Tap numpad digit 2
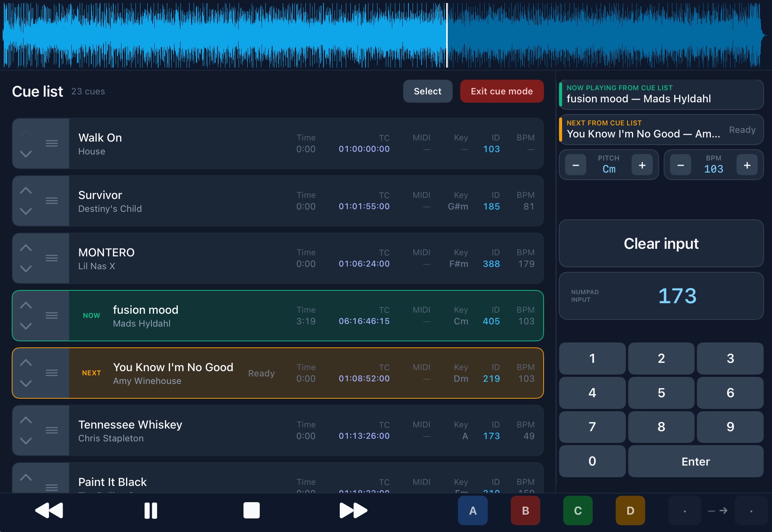The height and width of the screenshot is (532, 772). [x=661, y=358]
